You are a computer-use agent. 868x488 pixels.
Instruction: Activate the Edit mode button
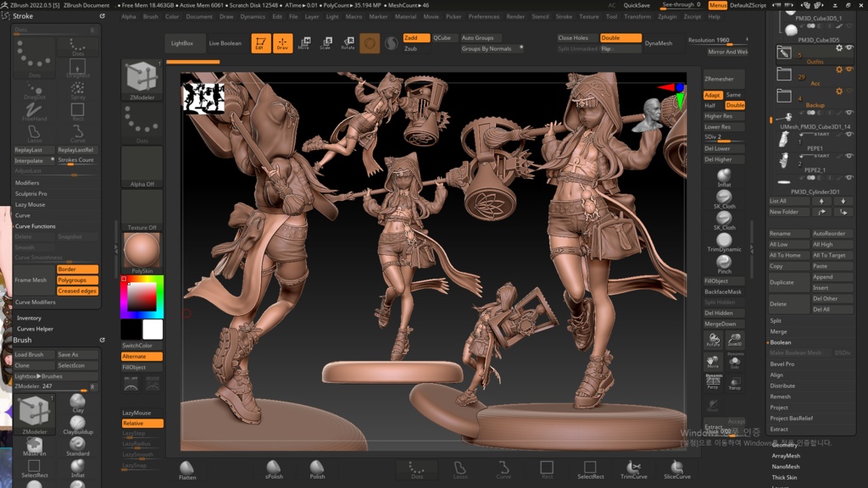point(261,43)
